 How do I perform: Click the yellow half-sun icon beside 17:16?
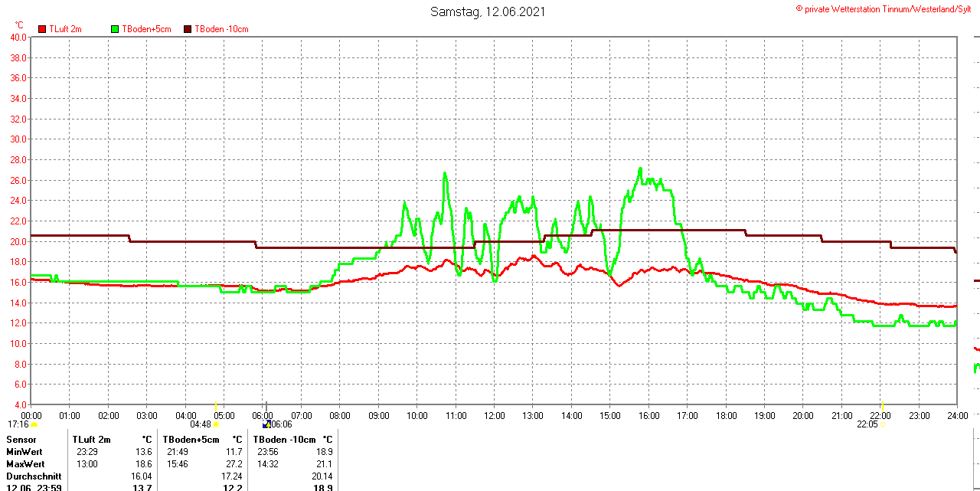34,424
